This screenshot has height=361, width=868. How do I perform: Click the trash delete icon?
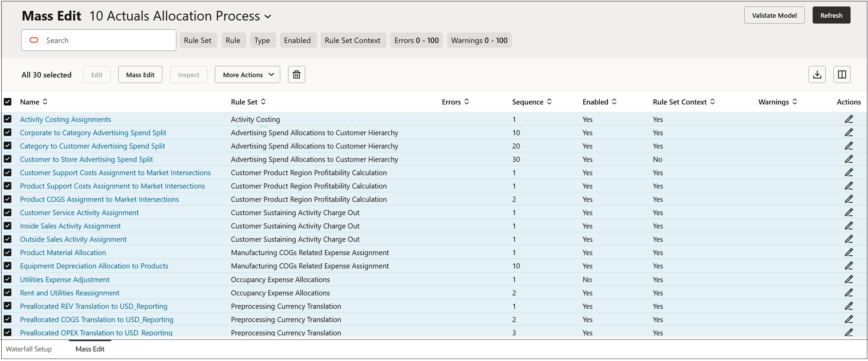click(x=296, y=74)
